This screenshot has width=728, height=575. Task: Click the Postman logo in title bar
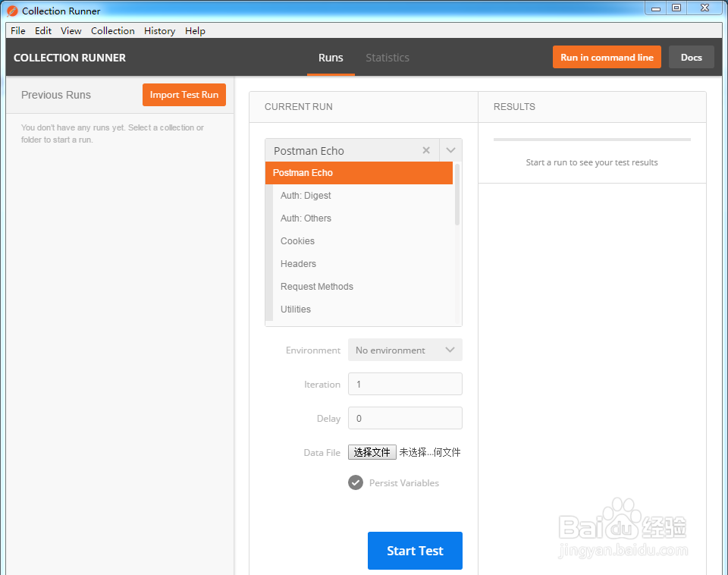coord(13,11)
